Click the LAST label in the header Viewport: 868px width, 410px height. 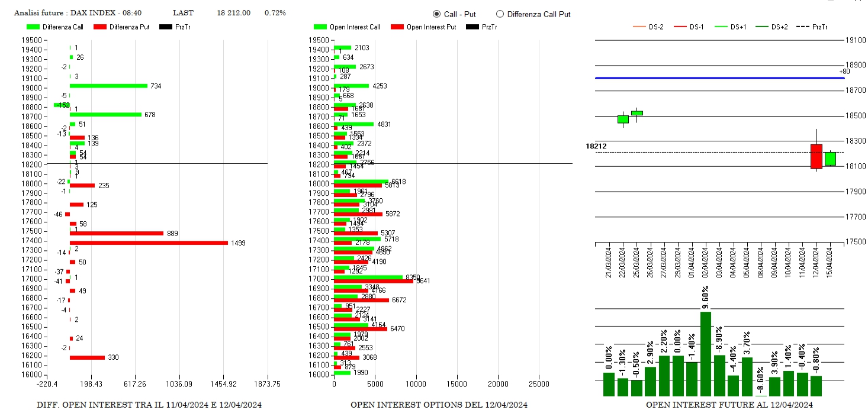183,12
